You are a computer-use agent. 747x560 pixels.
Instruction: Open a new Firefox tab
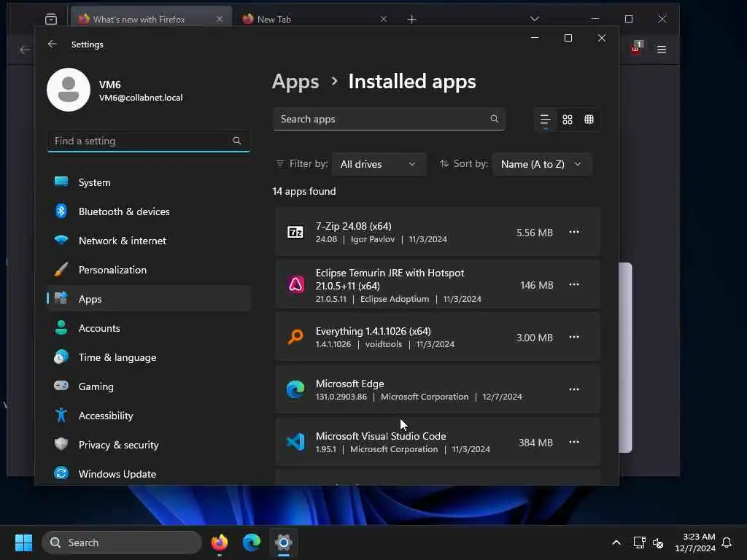412,19
